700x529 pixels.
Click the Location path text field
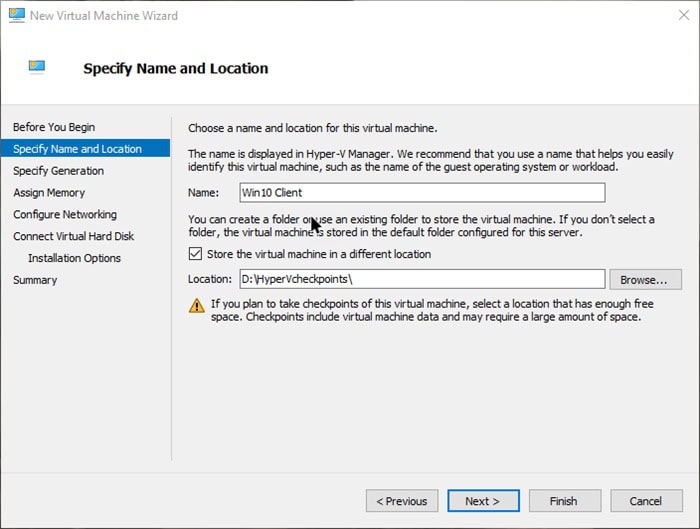click(x=421, y=279)
